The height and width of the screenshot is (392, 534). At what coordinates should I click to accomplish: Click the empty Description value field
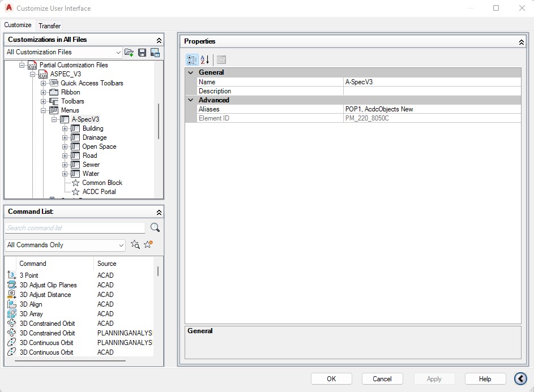point(432,91)
